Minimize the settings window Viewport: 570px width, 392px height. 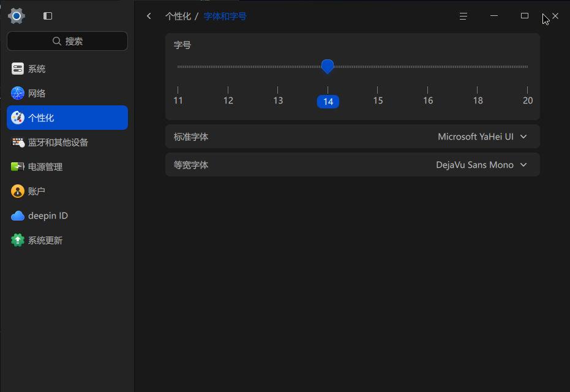(x=494, y=16)
